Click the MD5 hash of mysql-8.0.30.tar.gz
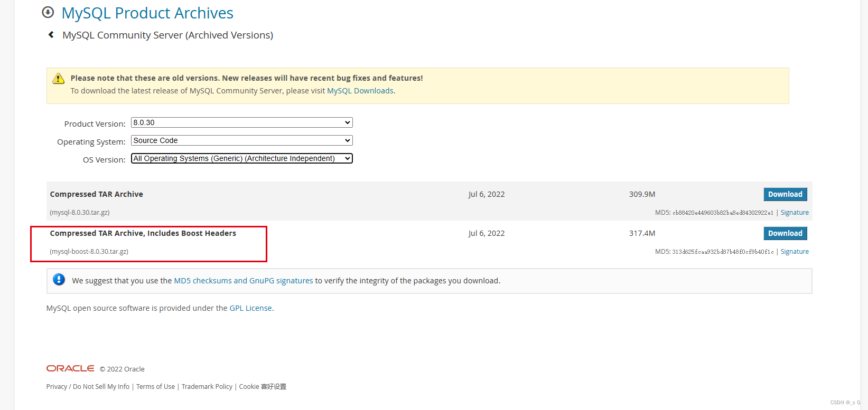 [x=723, y=213]
